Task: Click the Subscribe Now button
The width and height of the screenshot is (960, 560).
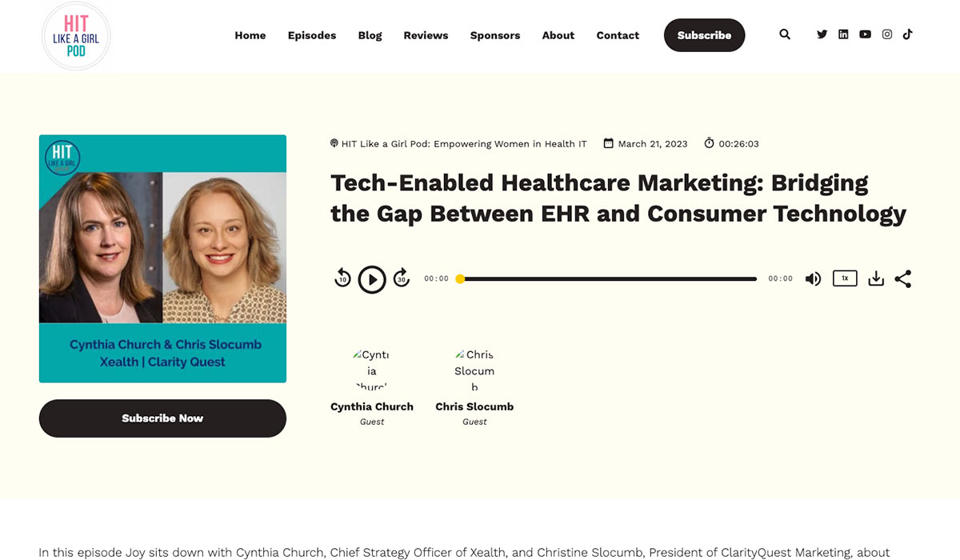Action: click(x=162, y=418)
